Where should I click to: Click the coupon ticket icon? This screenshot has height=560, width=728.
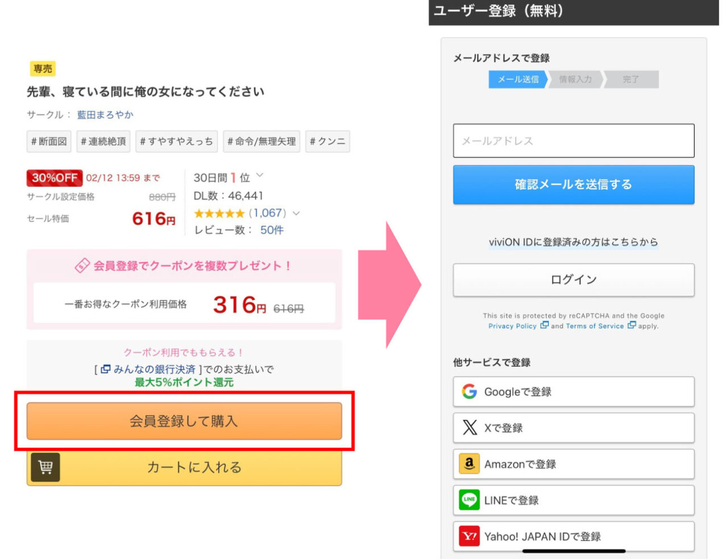point(82,266)
